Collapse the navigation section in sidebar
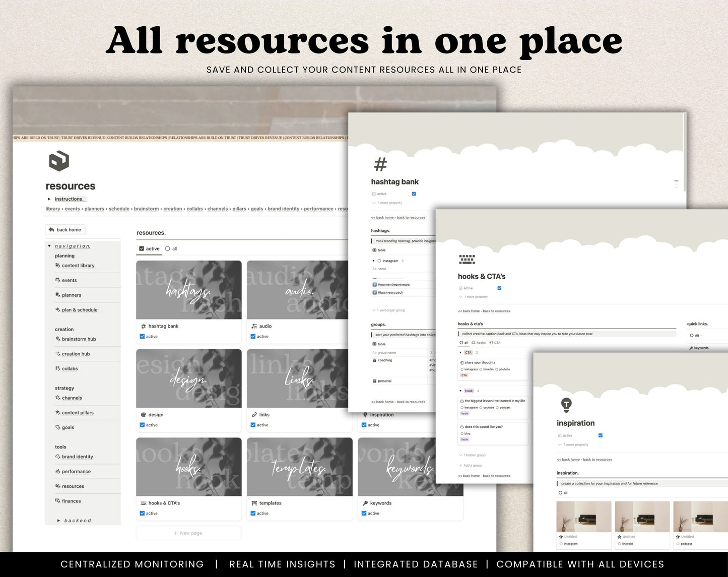This screenshot has width=728, height=577. coord(49,246)
